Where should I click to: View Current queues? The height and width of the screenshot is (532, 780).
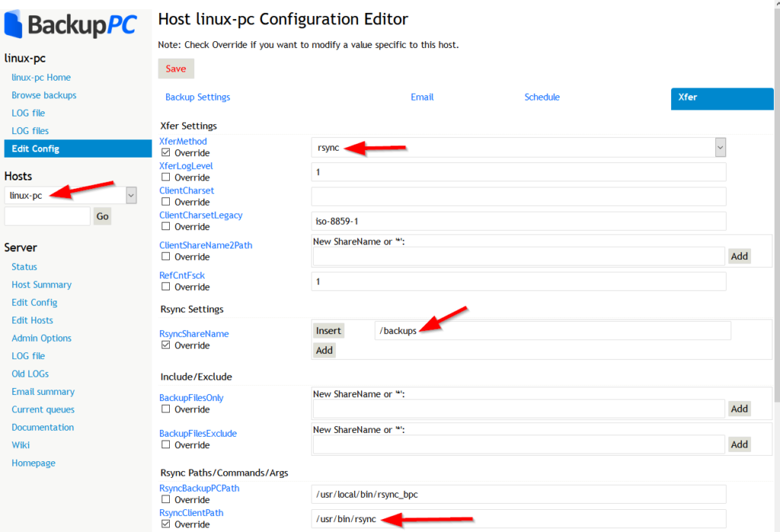(x=43, y=409)
